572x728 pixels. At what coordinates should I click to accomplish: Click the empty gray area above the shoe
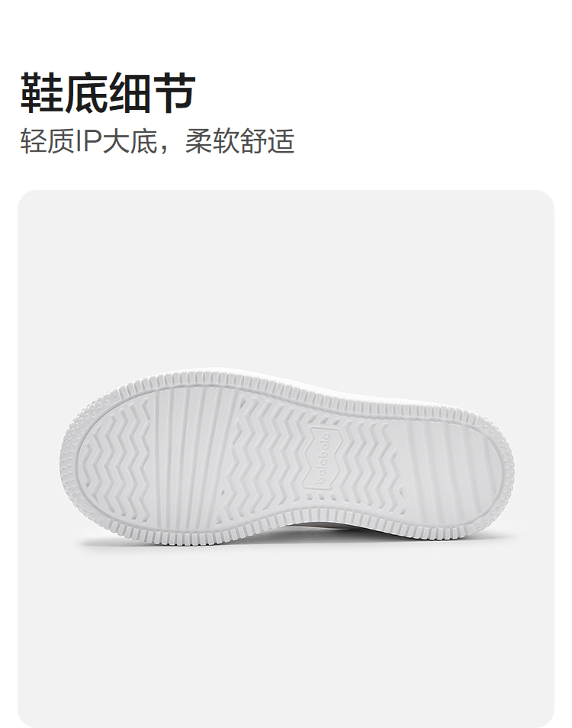(286, 279)
